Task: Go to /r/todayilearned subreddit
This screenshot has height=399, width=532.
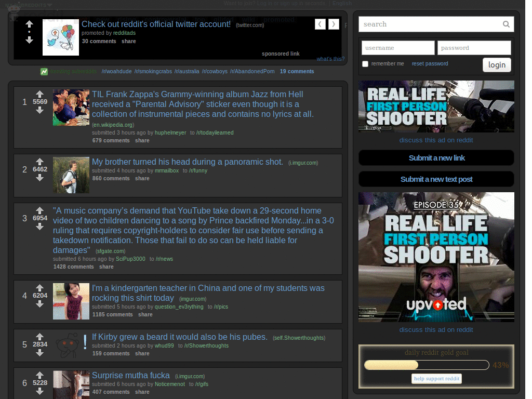Action: [215, 132]
